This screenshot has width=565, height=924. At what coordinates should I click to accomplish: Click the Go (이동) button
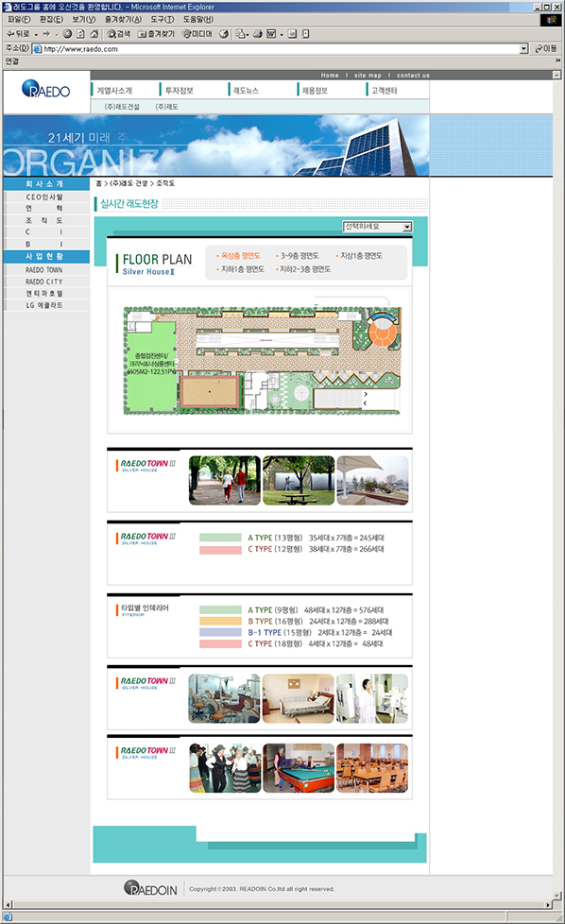pyautogui.click(x=546, y=48)
